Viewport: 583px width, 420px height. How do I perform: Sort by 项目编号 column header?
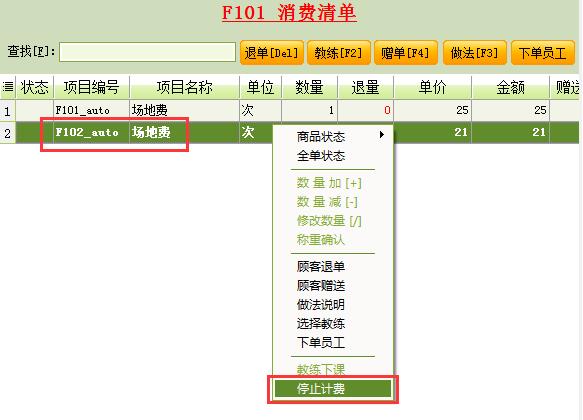click(91, 87)
